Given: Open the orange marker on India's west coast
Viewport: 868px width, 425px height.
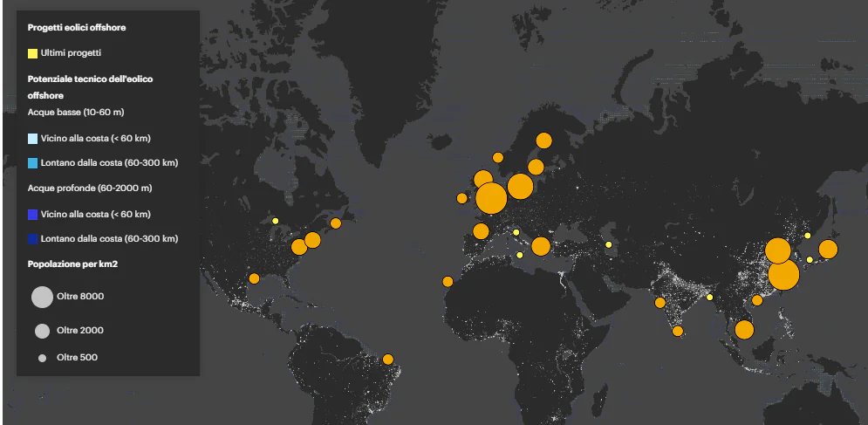Looking at the screenshot, I should (660, 303).
